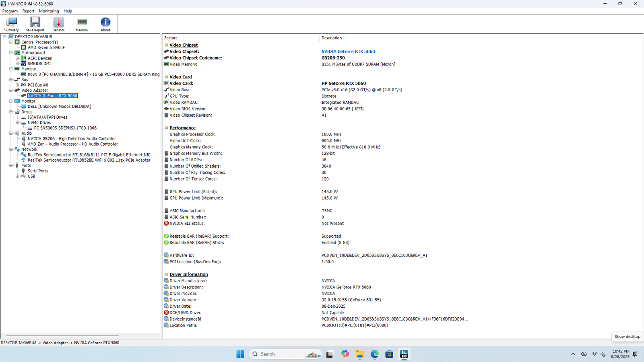Click the speaker icon of AMD Zen Audio Processor
Image resolution: width=644 pixels, height=362 pixels.
pos(23,144)
